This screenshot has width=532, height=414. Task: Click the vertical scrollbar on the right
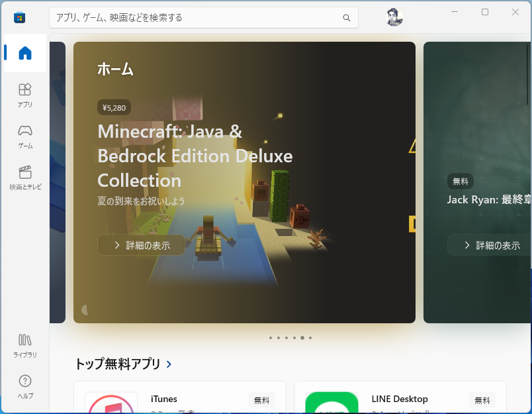pos(527,76)
